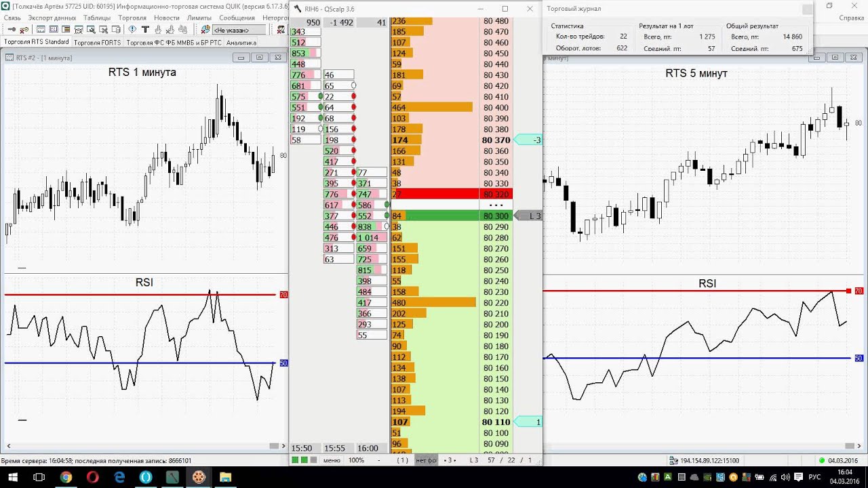Screen dimensions: 868x488
Task: Click the -3 order marker beside 80 370
Action: [x=528, y=140]
